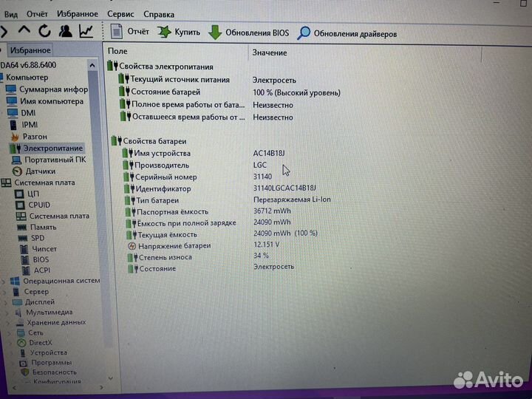Expand the Операционная система node
The height and width of the screenshot is (399, 532).
click(x=4, y=282)
